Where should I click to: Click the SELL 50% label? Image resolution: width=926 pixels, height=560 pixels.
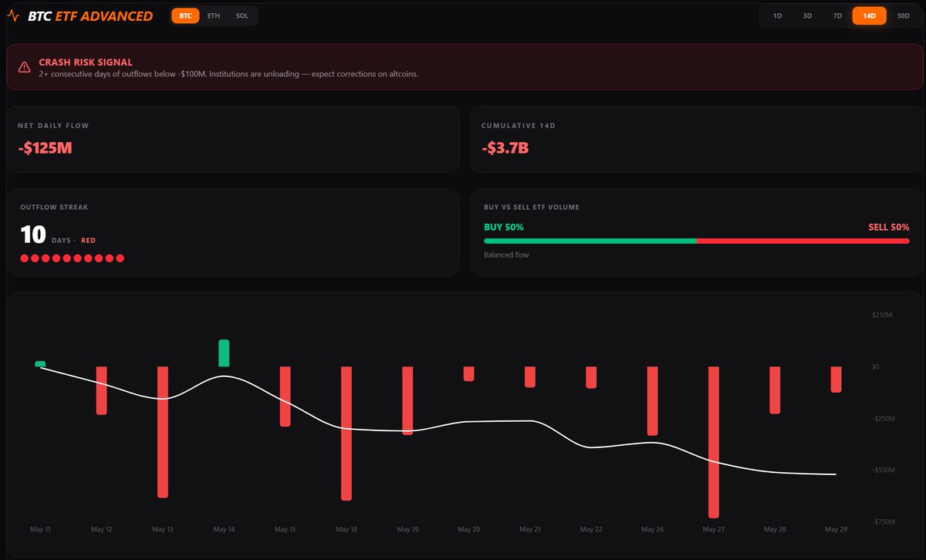click(888, 227)
